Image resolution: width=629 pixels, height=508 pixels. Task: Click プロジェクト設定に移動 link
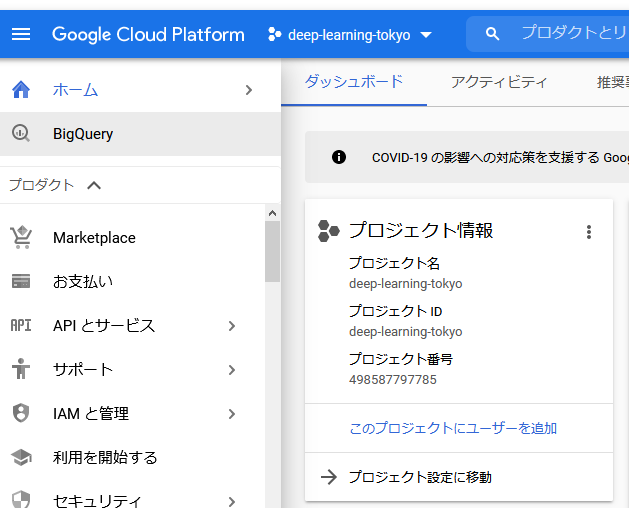[x=420, y=477]
